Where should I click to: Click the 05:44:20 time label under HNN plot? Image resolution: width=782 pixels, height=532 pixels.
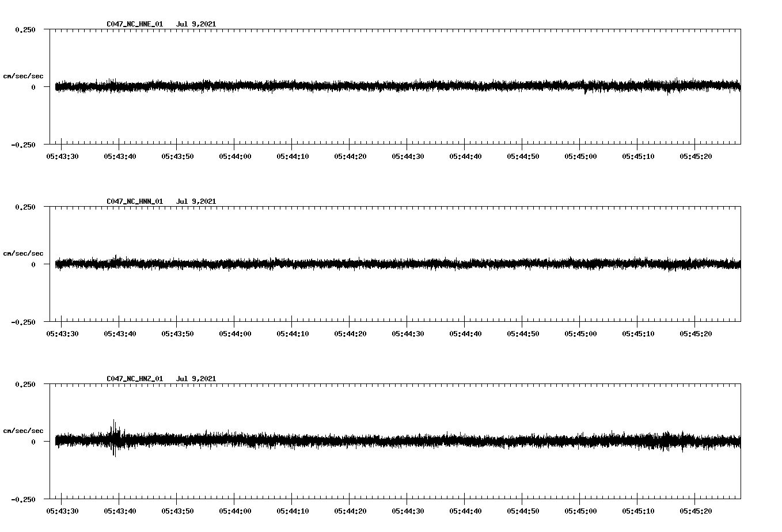350,334
